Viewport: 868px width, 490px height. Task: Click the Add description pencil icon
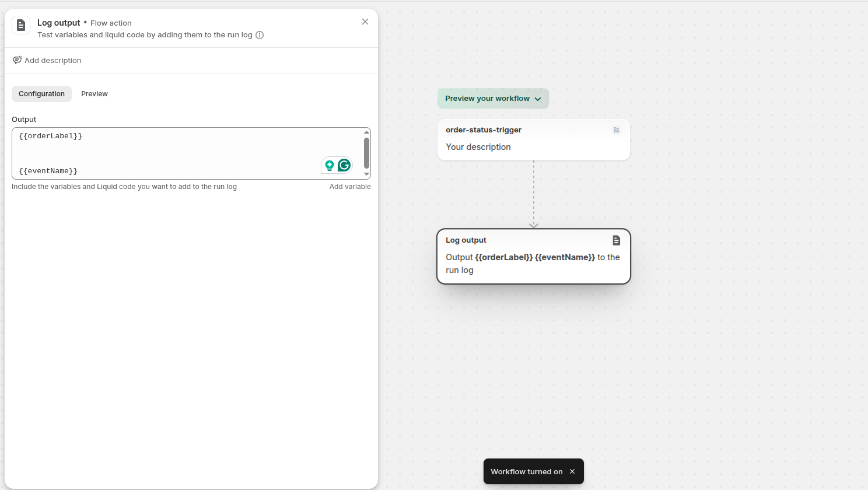[17, 60]
